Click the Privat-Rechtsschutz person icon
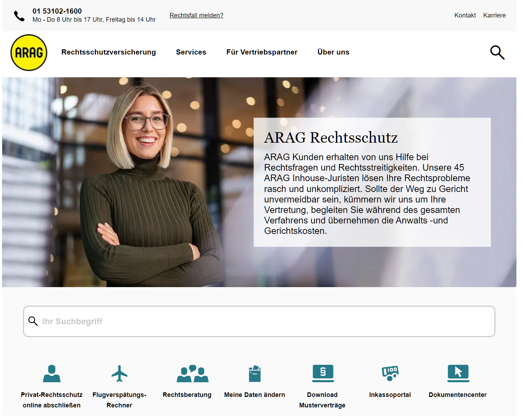Screen dimensions: 522x420 click(52, 373)
